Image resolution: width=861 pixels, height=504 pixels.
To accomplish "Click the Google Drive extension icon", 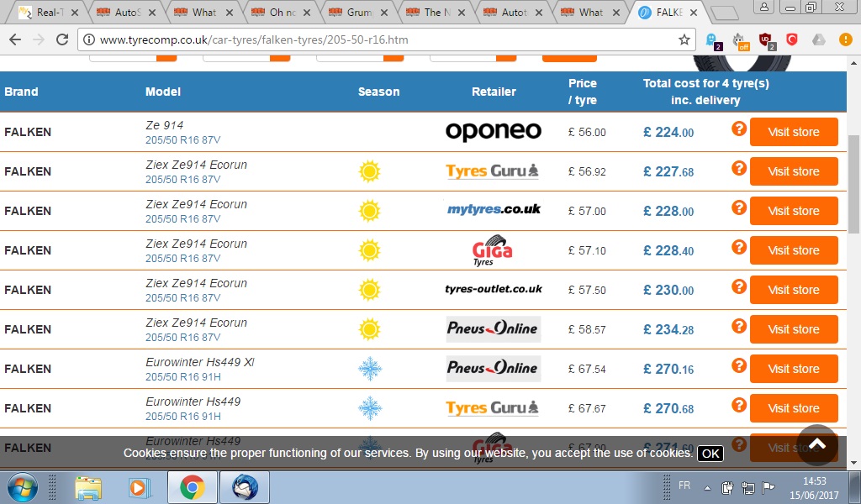I will (x=819, y=39).
